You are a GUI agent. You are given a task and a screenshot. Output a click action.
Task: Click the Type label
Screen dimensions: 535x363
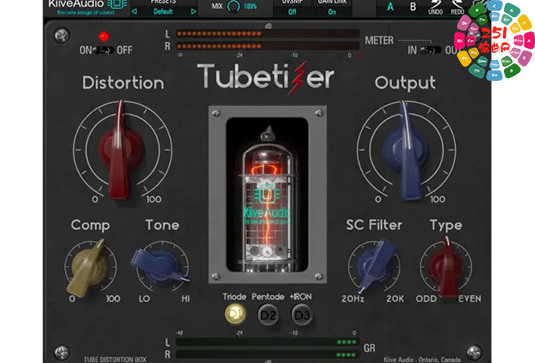[x=446, y=226]
